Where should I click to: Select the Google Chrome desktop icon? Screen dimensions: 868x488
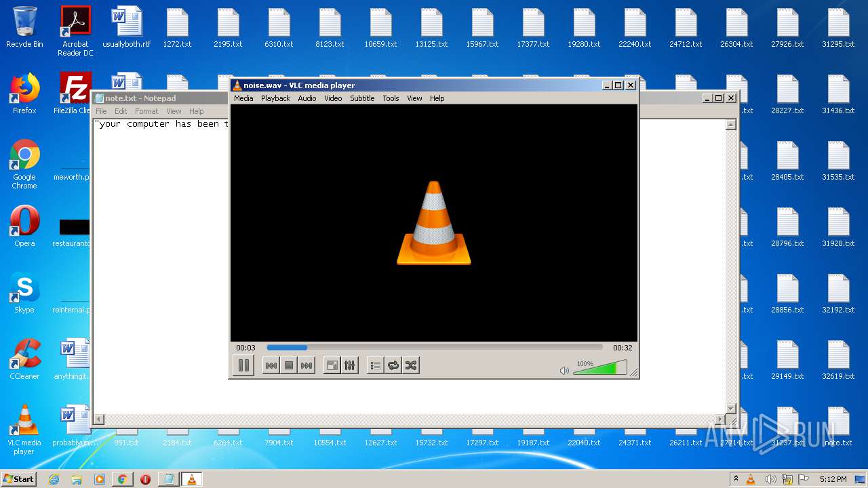point(24,165)
